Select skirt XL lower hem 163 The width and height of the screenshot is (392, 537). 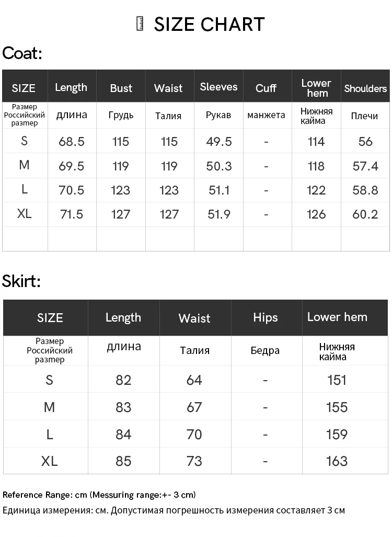(337, 461)
